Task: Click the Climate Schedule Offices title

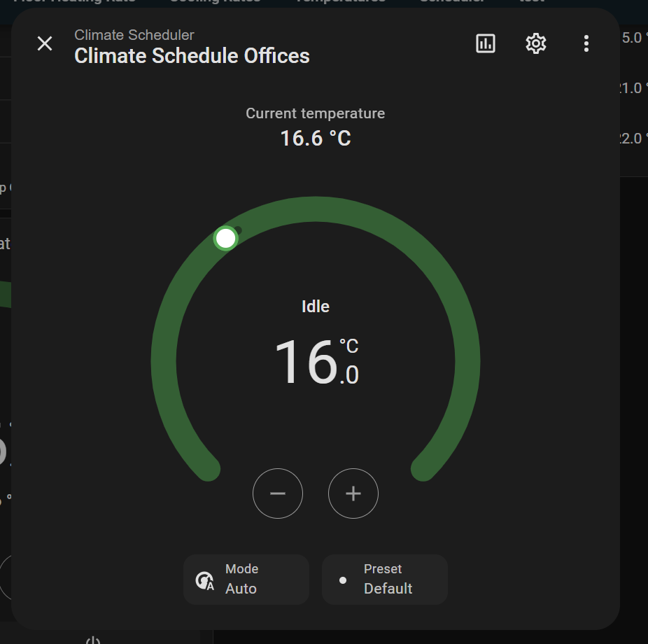Action: click(x=192, y=56)
